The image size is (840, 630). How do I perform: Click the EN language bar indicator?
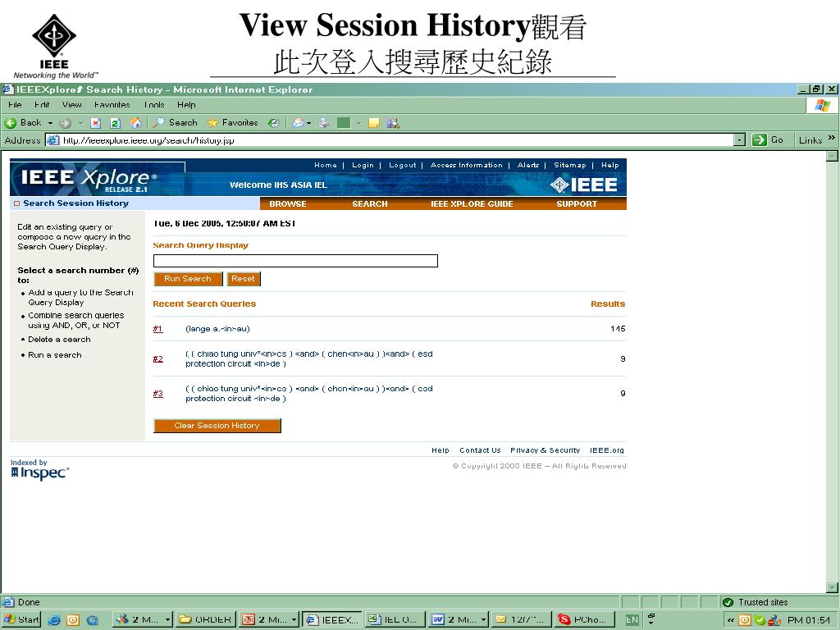tap(632, 620)
